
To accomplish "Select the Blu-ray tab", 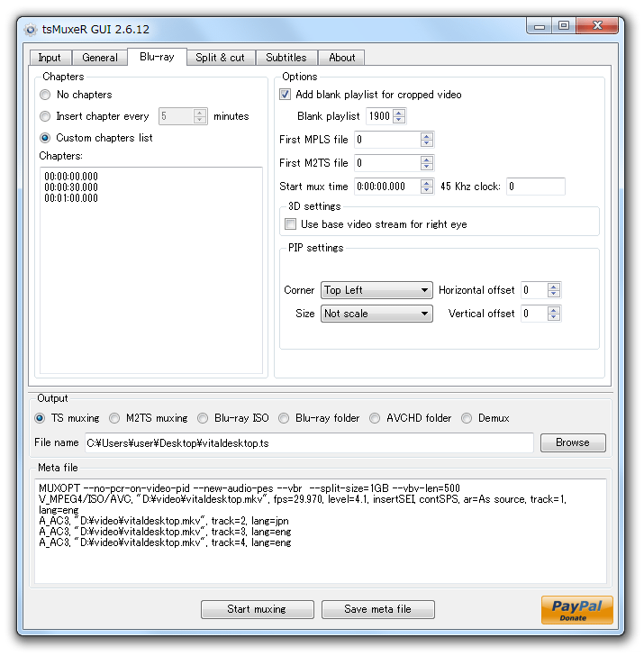I will [x=157, y=57].
